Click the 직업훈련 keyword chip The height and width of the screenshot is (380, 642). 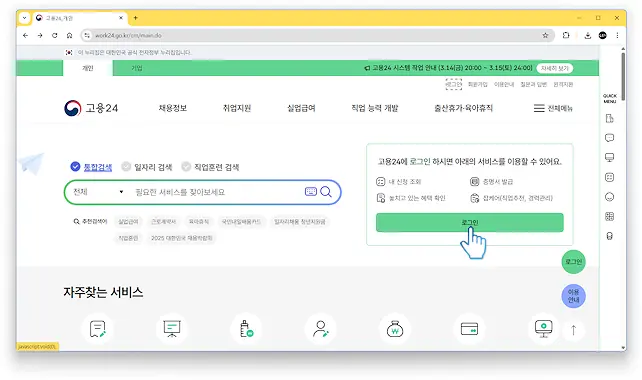(x=128, y=238)
